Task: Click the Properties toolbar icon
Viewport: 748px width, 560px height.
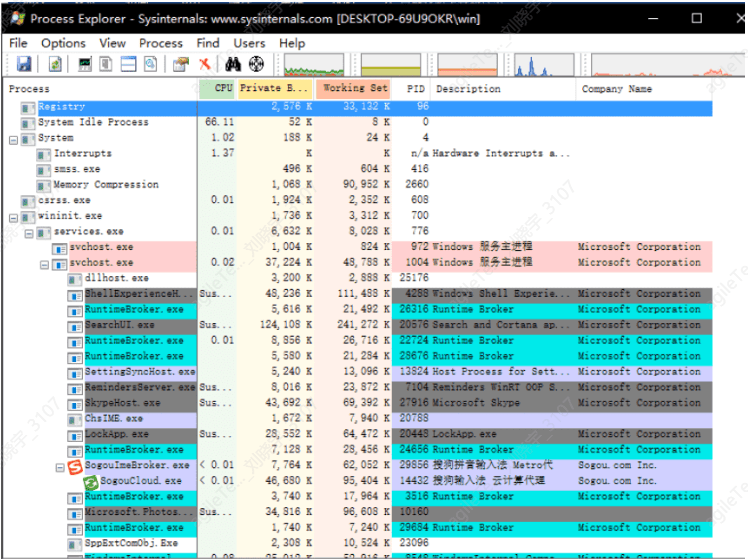Action: point(180,64)
